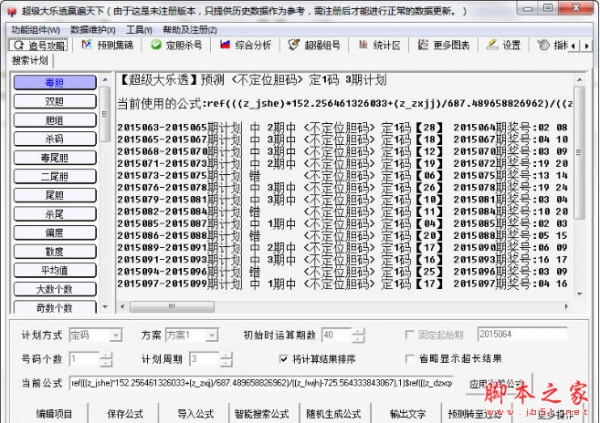600x423 pixels.
Task: Select the 奇数个数 sidebar button
Action: coord(55,307)
